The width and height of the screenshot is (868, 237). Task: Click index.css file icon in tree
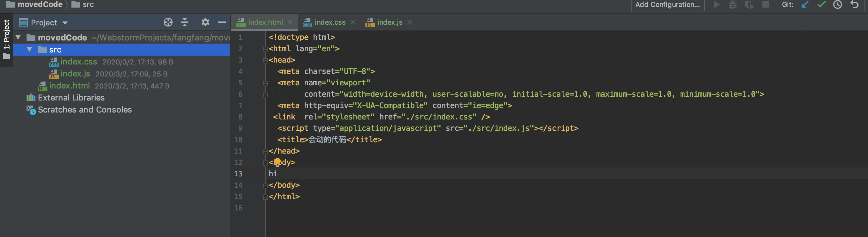pos(54,62)
